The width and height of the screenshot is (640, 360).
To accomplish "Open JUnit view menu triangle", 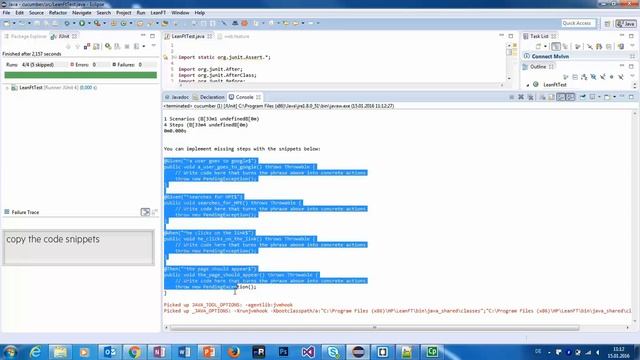I will pos(153,45).
